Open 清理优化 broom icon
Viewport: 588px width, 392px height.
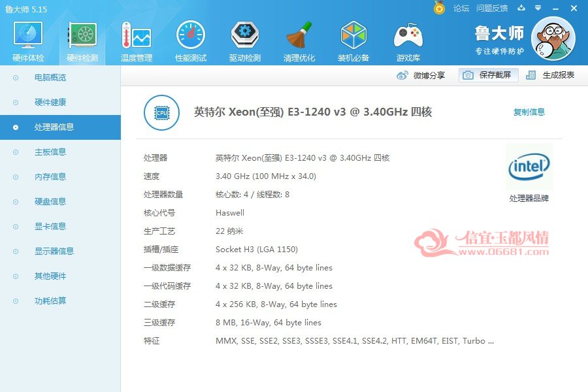point(299,35)
